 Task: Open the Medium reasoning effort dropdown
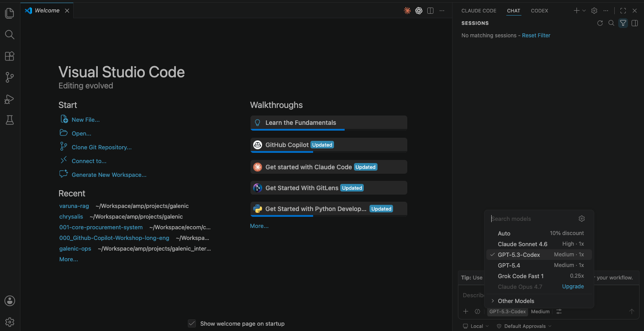click(540, 311)
